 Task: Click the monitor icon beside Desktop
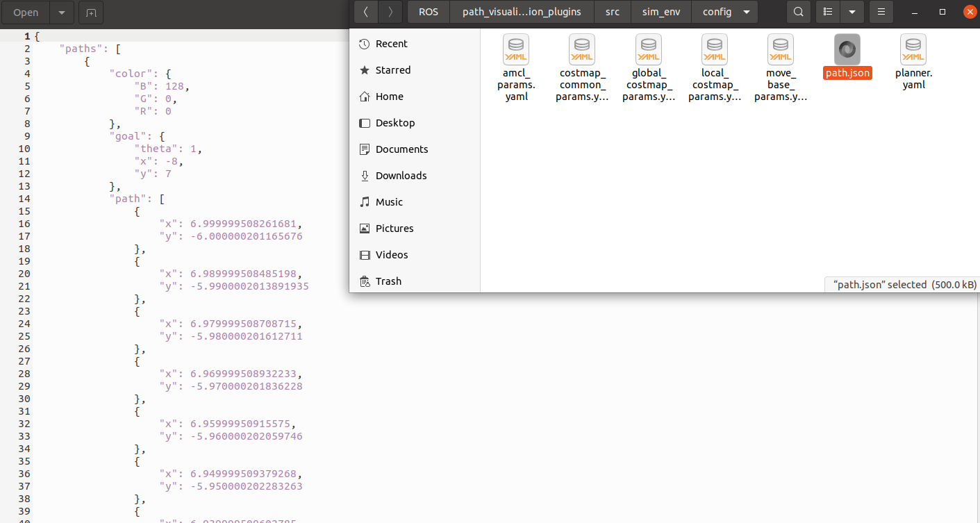(364, 123)
